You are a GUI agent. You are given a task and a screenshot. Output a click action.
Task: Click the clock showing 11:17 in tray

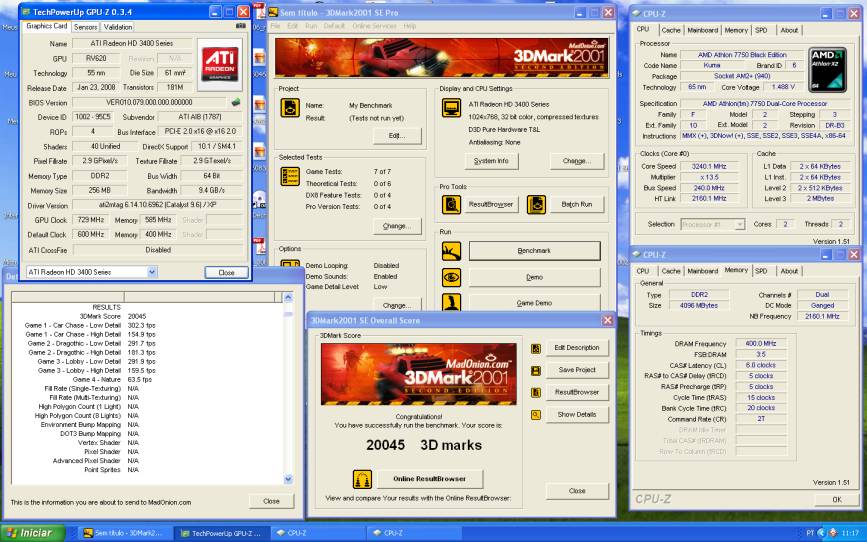[x=850, y=533]
